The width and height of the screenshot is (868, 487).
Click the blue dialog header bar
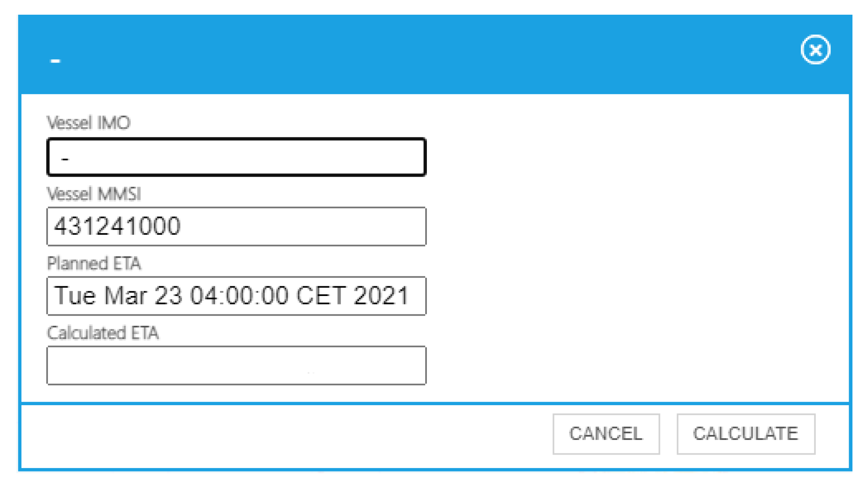tap(420, 55)
